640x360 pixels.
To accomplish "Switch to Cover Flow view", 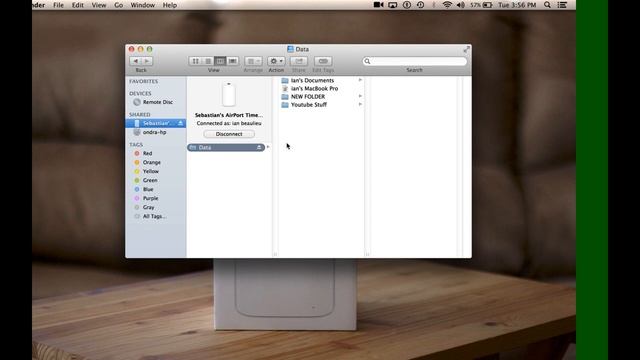I will [x=233, y=61].
